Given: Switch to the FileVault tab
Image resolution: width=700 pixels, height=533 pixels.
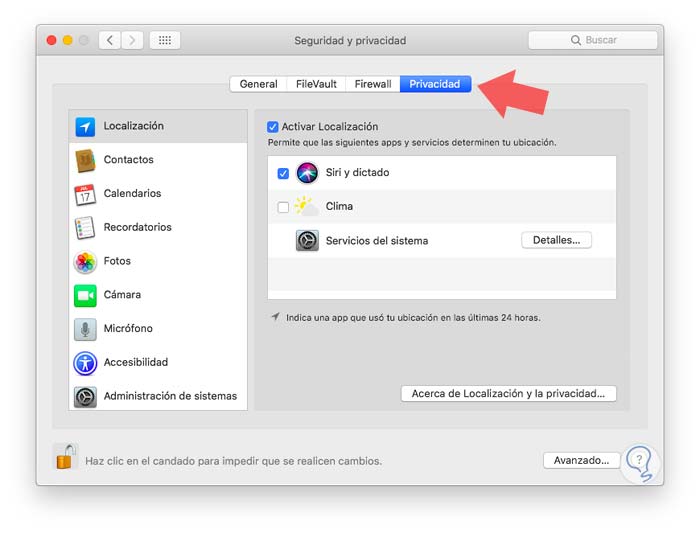Looking at the screenshot, I should [316, 84].
